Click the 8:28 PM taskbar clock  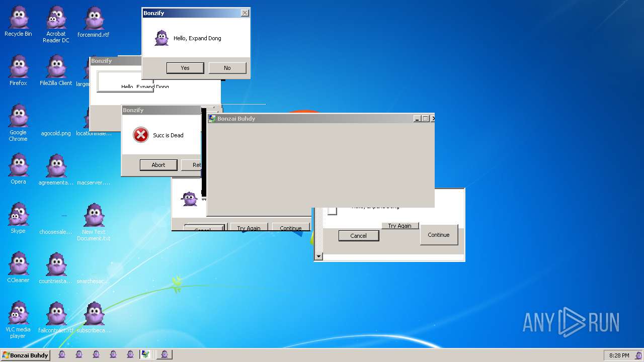tap(619, 355)
